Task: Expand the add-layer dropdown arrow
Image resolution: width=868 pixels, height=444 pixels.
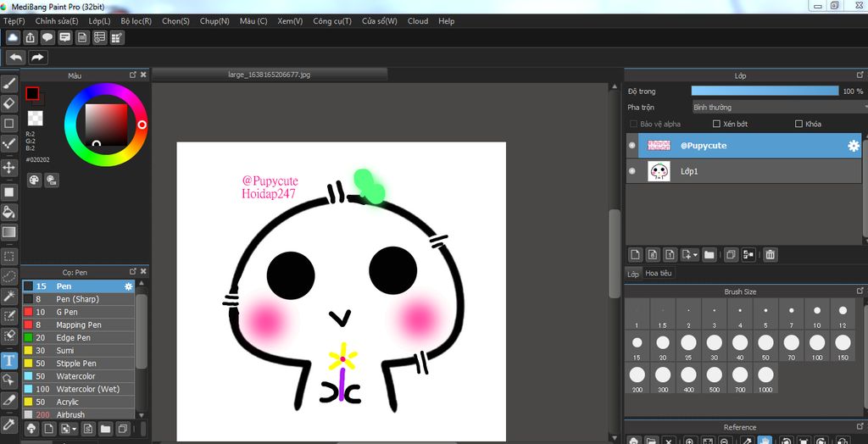Action: (695, 255)
